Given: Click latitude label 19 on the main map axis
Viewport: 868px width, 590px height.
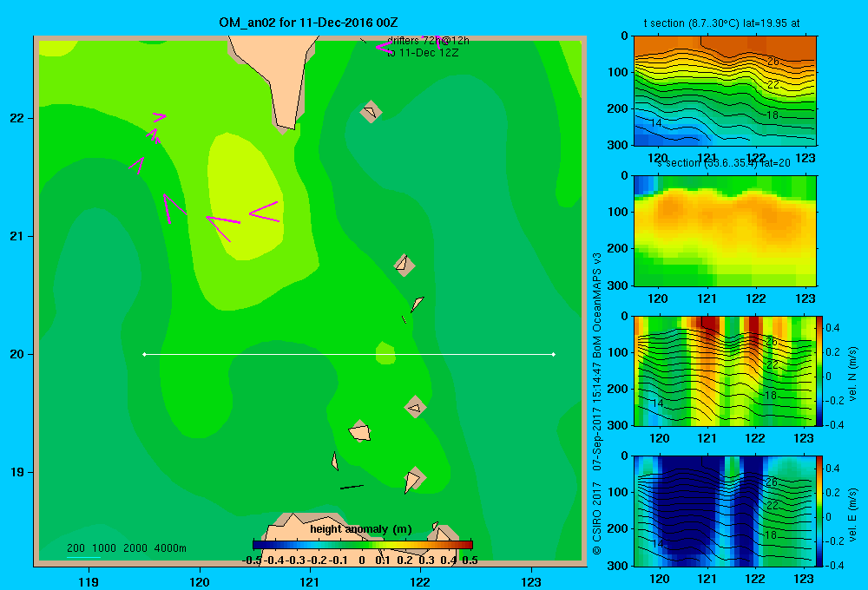Looking at the screenshot, I should [x=17, y=472].
